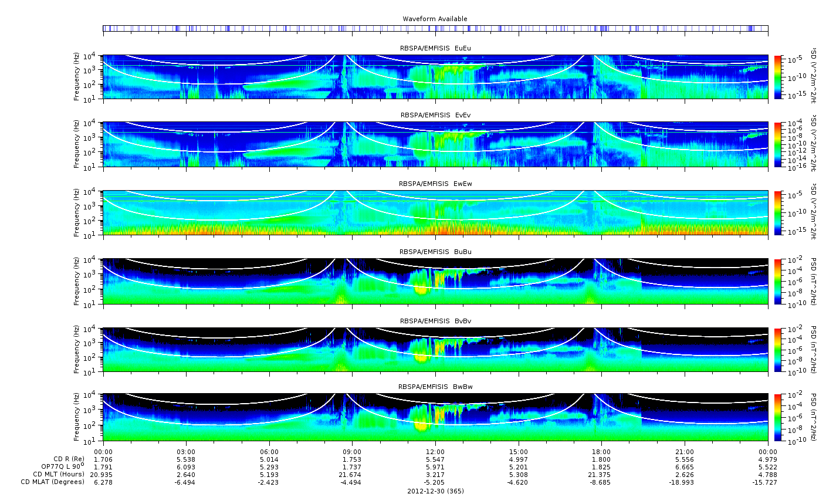
Task: Click the CD R value 4.979
Action: click(768, 459)
